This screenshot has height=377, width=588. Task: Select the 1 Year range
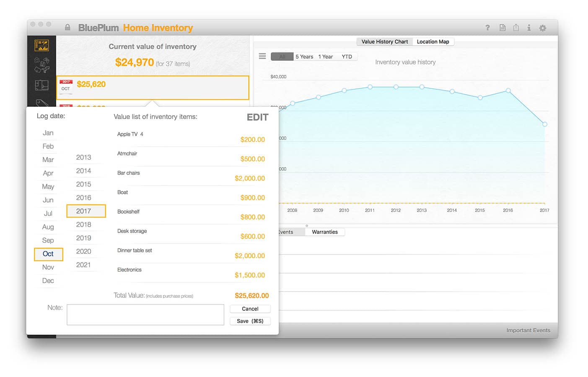pyautogui.click(x=325, y=57)
